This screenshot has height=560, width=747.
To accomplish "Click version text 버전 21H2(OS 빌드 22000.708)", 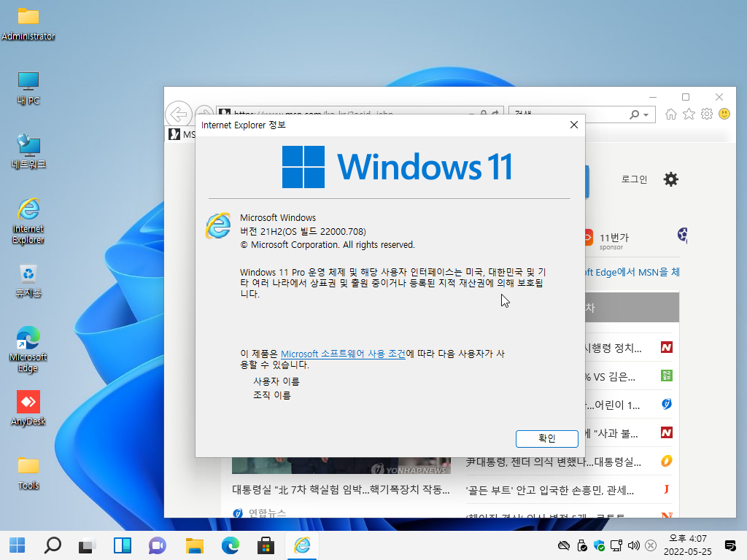I will (303, 231).
